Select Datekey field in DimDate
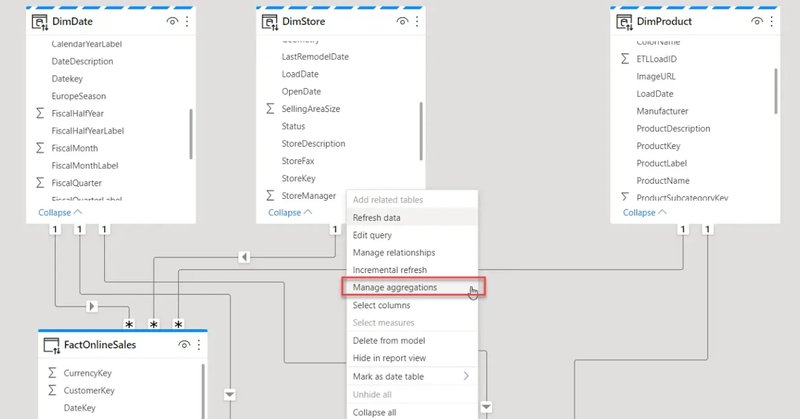Viewport: 800px width, 419px height. pos(67,79)
